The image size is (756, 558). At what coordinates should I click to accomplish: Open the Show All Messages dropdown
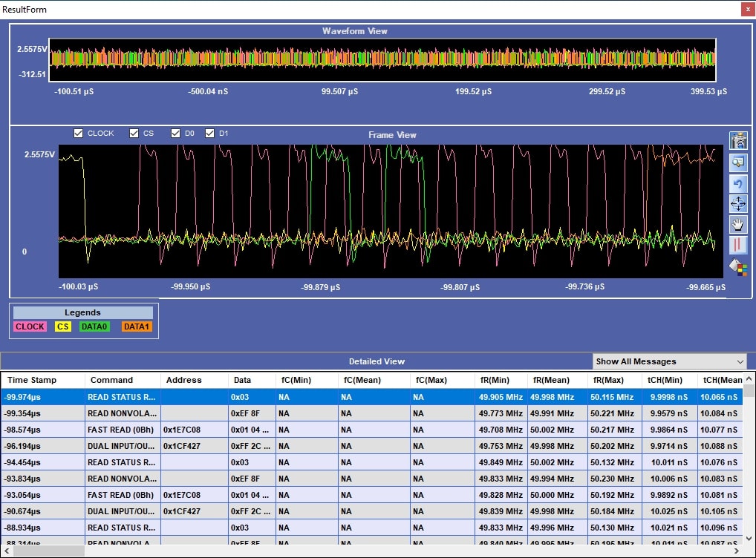(x=669, y=361)
